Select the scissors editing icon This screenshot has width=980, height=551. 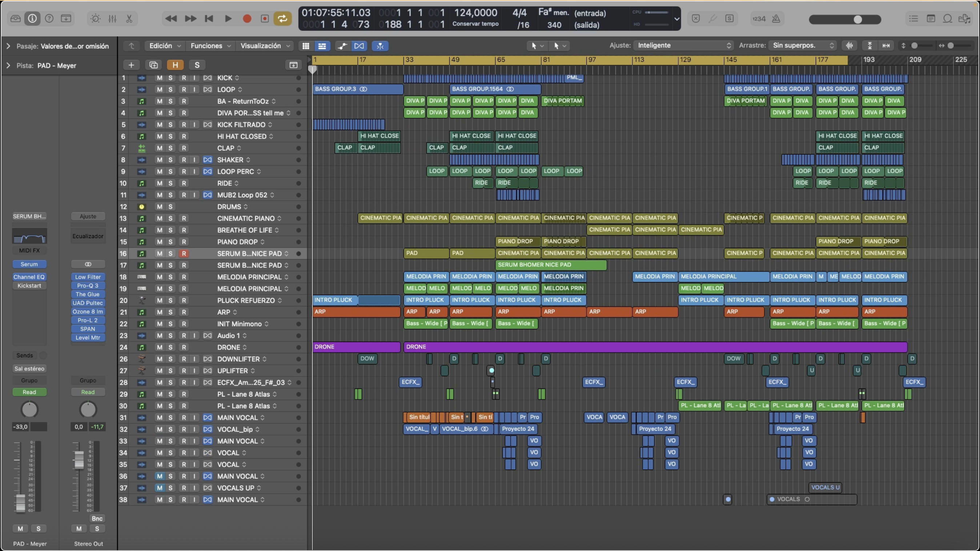click(x=129, y=19)
